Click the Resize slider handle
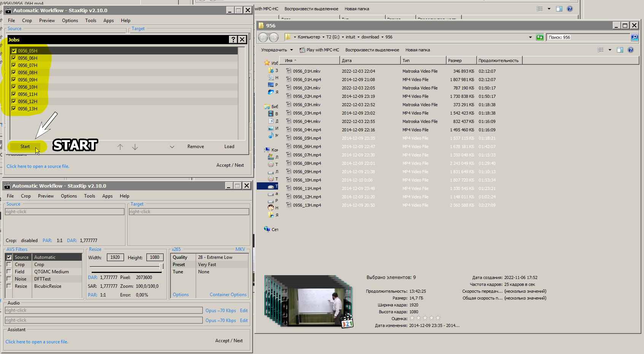The image size is (644, 354). pyautogui.click(x=161, y=267)
